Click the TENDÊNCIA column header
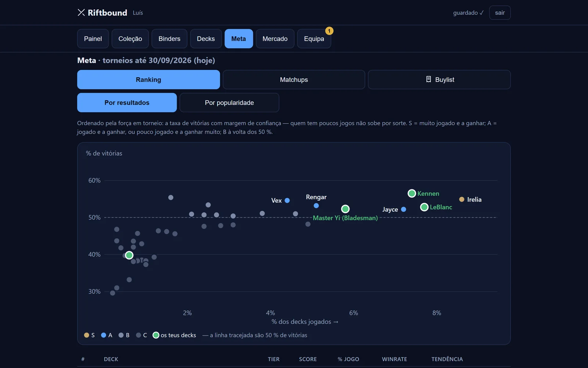588x368 pixels. coord(447,359)
